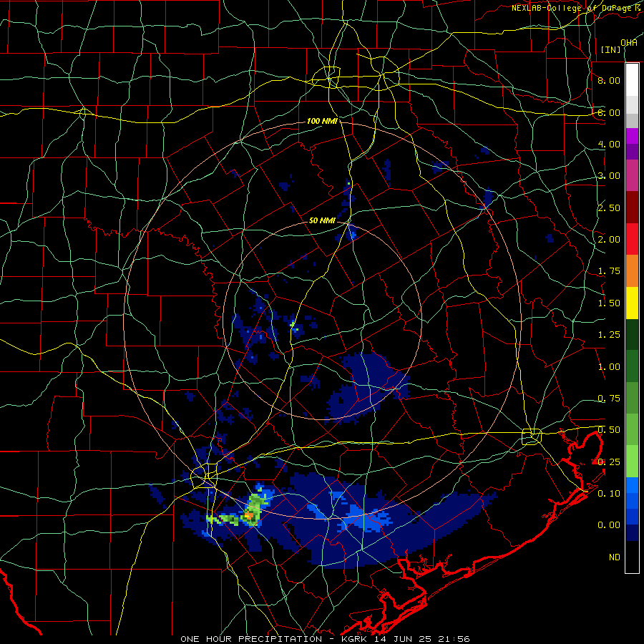Image resolution: width=644 pixels, height=644 pixels.
Task: Click the 100 NMI range ring label
Action: (323, 121)
